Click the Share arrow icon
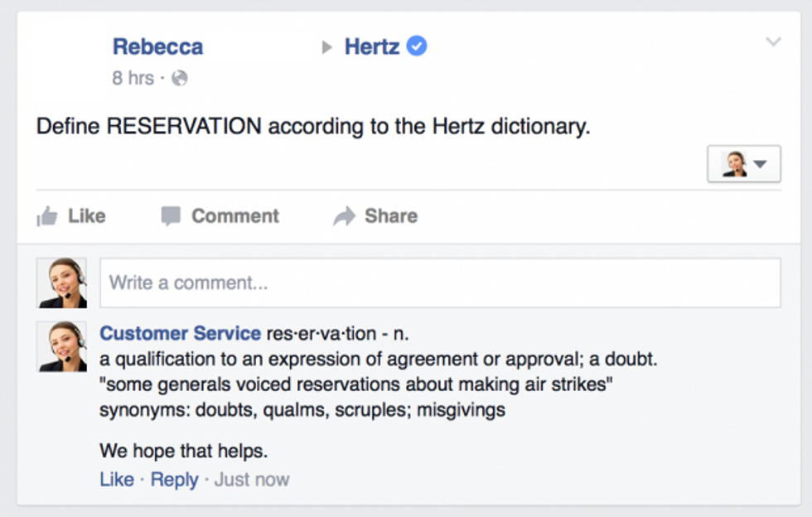 [x=345, y=216]
